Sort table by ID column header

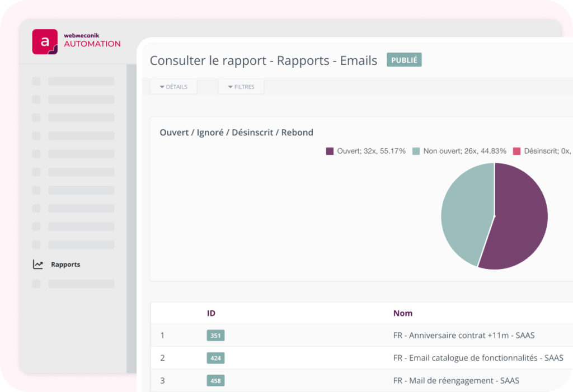pos(211,313)
